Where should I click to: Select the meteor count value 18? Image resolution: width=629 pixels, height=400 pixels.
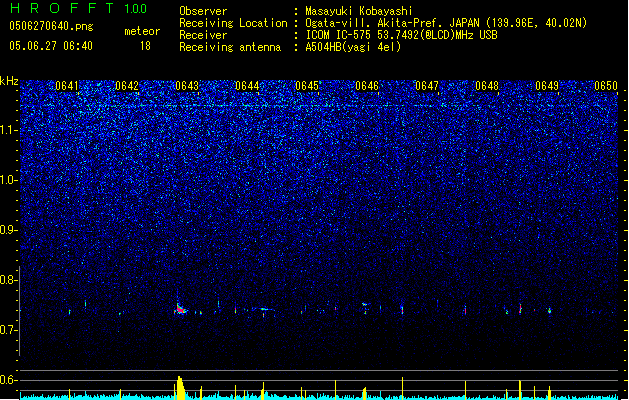[145, 46]
